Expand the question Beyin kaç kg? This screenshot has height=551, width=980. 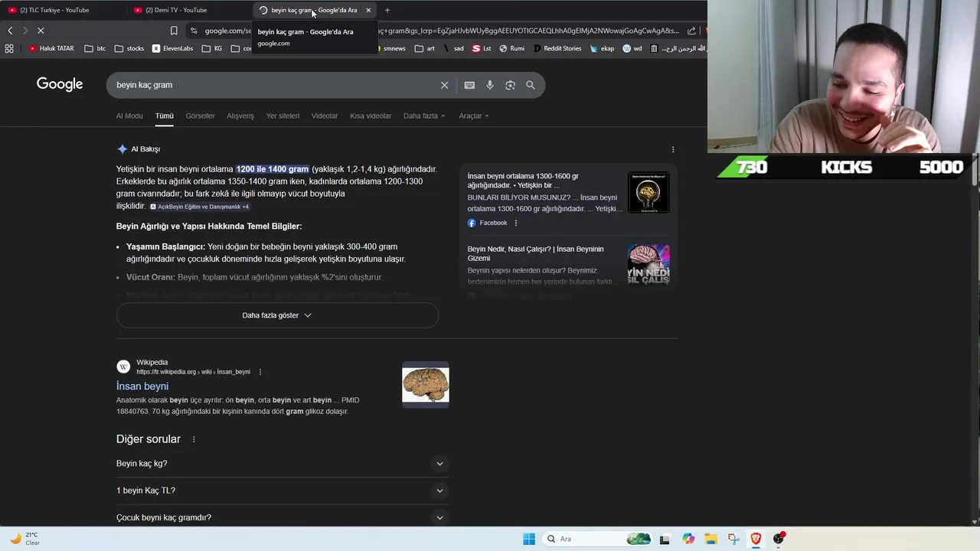click(282, 464)
